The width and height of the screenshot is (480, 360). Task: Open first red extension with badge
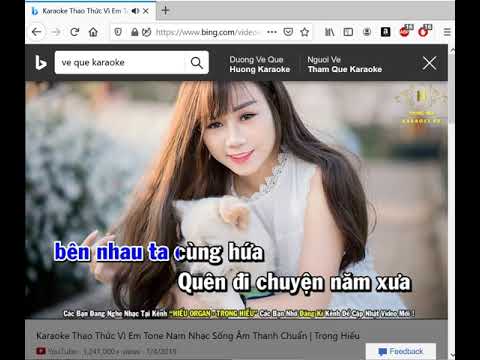click(405, 31)
